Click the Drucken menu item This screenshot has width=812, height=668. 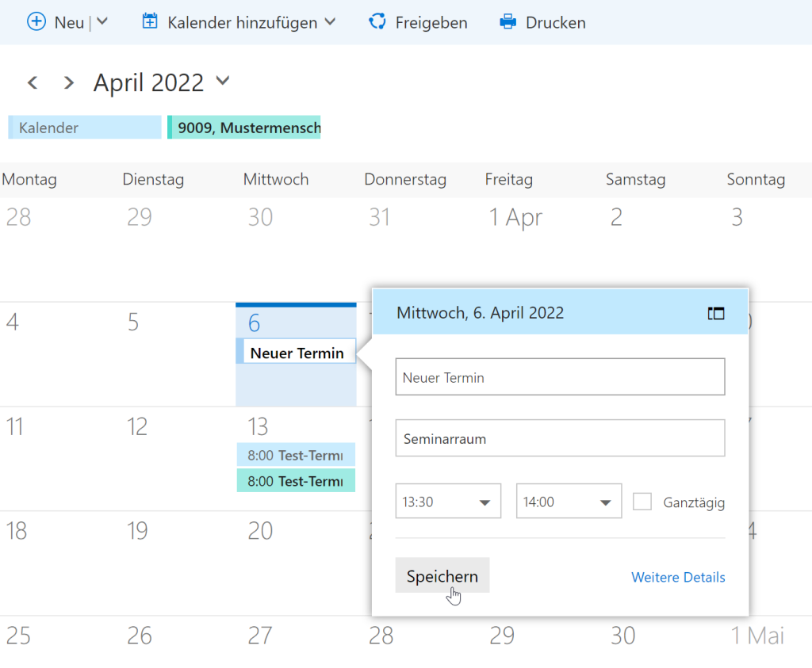[555, 22]
